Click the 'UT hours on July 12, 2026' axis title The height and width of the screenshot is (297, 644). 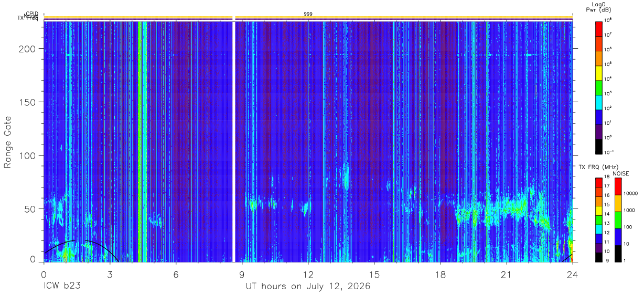click(308, 287)
